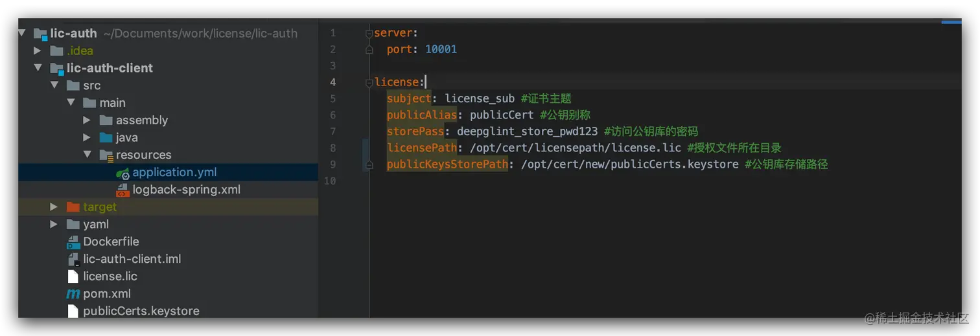The width and height of the screenshot is (980, 336).
Task: Click the blue java source folder icon
Action: point(106,137)
